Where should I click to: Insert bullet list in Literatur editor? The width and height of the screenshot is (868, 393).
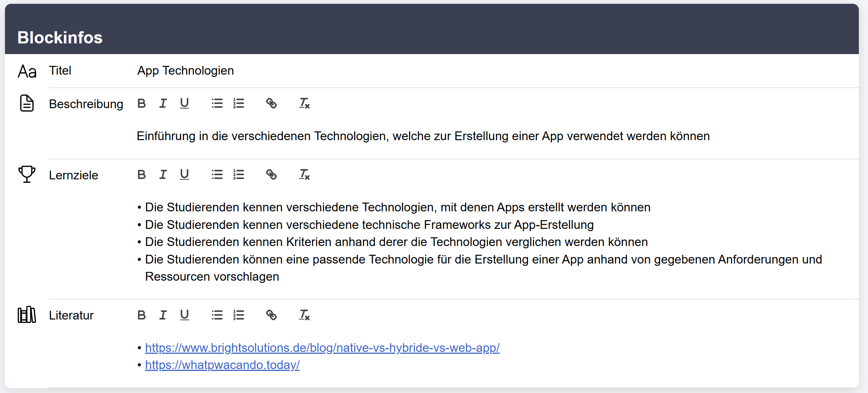tap(217, 315)
